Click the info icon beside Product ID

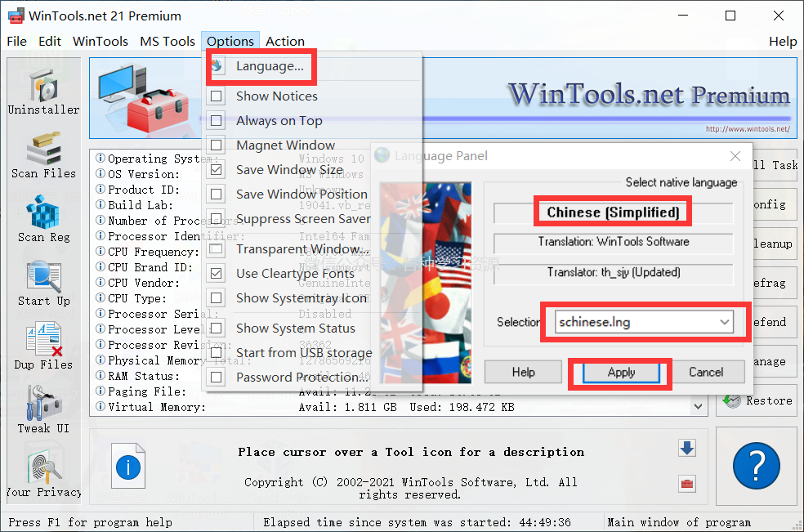(x=100, y=189)
